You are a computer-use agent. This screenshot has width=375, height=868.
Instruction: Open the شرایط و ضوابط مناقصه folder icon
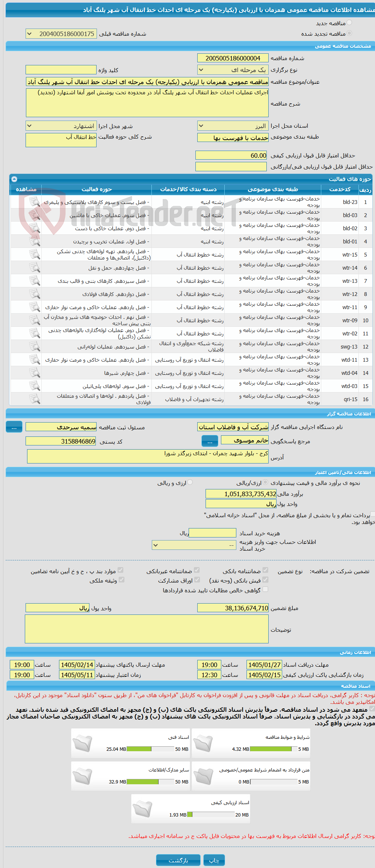[203, 743]
